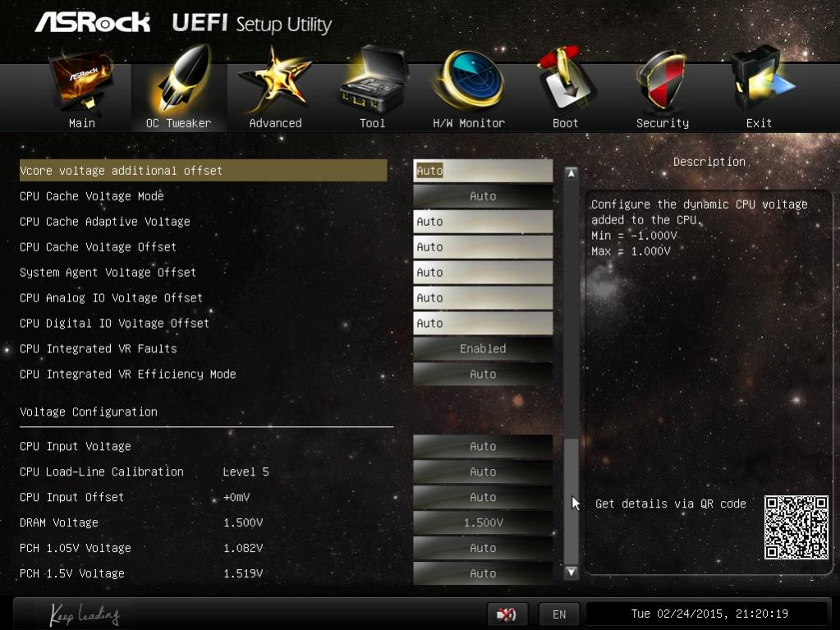Select CPU Cache Adaptive Voltage label
This screenshot has height=630, width=840.
coord(105,222)
